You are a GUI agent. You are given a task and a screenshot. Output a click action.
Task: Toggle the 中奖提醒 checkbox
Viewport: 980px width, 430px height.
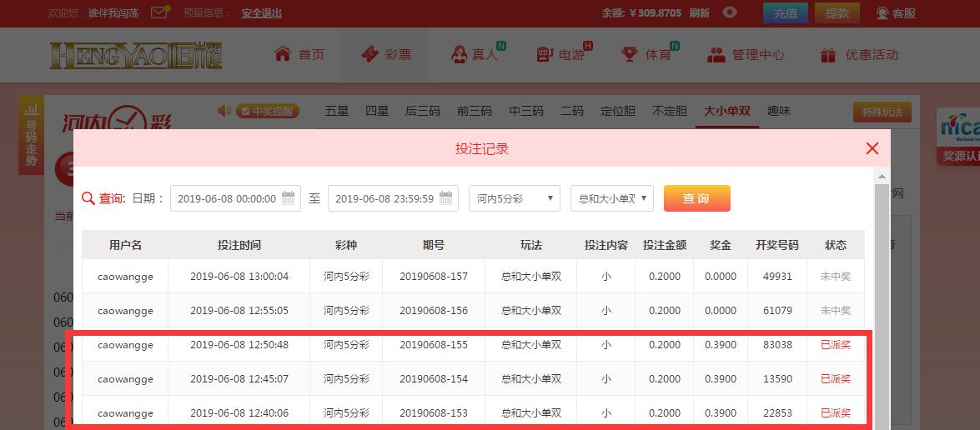pyautogui.click(x=244, y=111)
